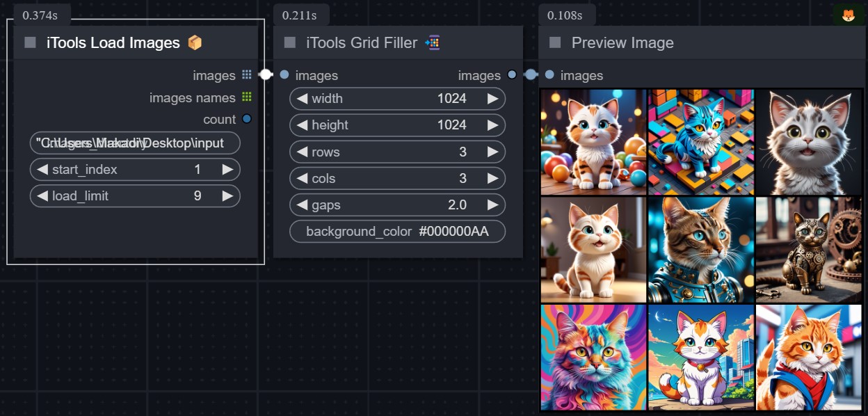Increase rows with right arrow
This screenshot has width=868, height=416.
tap(492, 152)
